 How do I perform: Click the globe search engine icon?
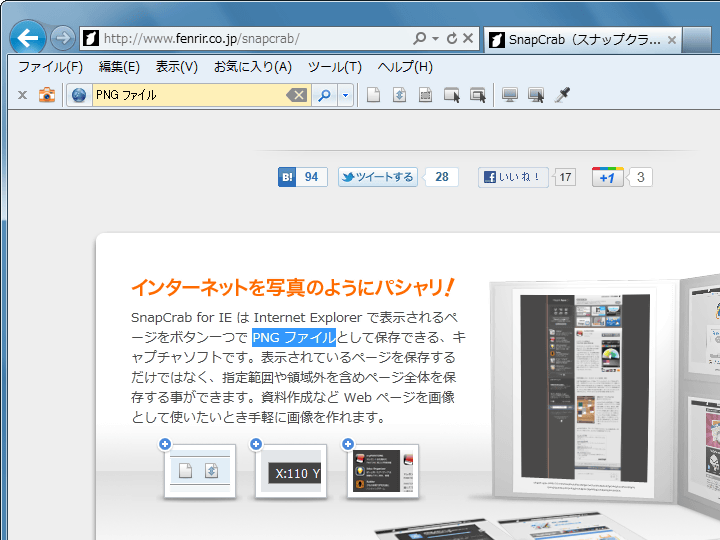point(79,95)
